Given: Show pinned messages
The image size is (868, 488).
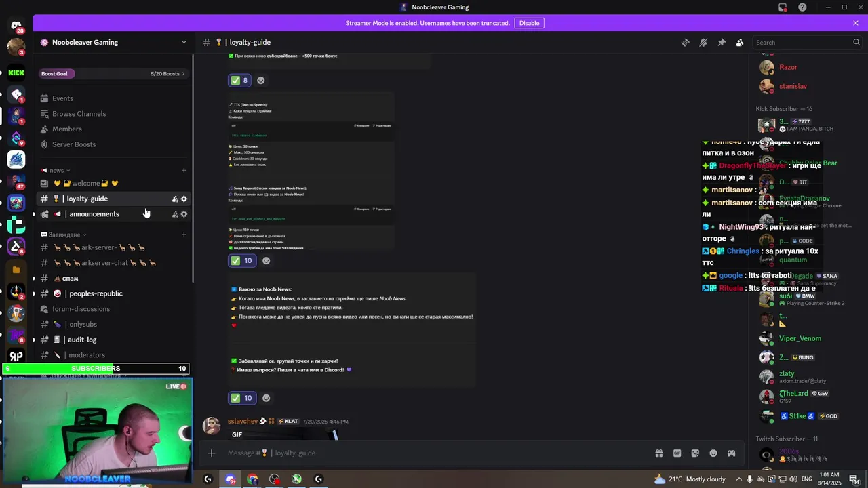Looking at the screenshot, I should tap(722, 42).
